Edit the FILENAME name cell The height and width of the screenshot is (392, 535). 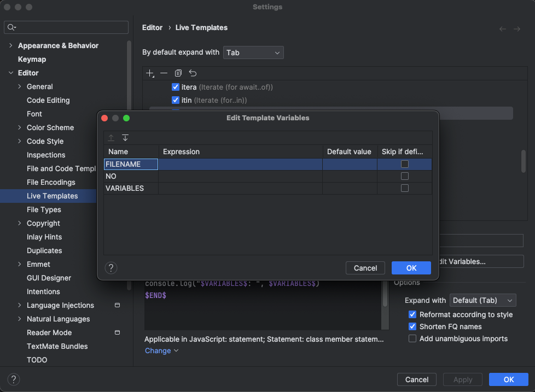pos(131,164)
